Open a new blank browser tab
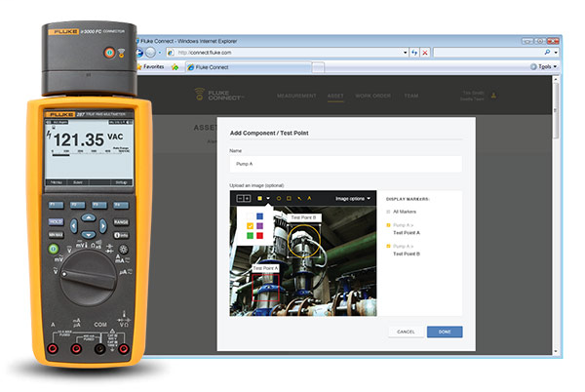Viewport: 585px width, 392px height. [x=318, y=67]
